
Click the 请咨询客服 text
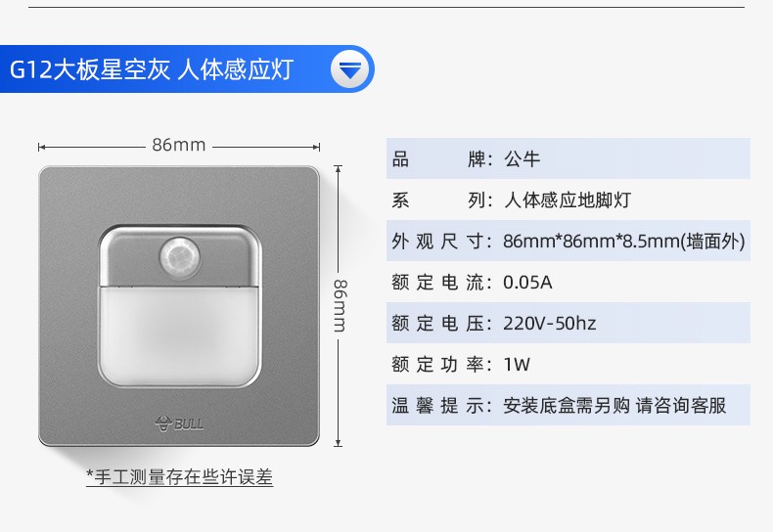coord(681,405)
